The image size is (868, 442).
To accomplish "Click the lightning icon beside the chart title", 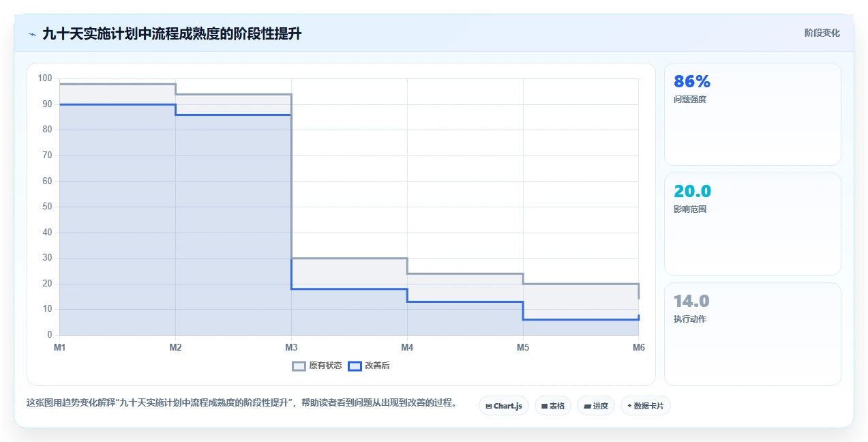I will (32, 34).
